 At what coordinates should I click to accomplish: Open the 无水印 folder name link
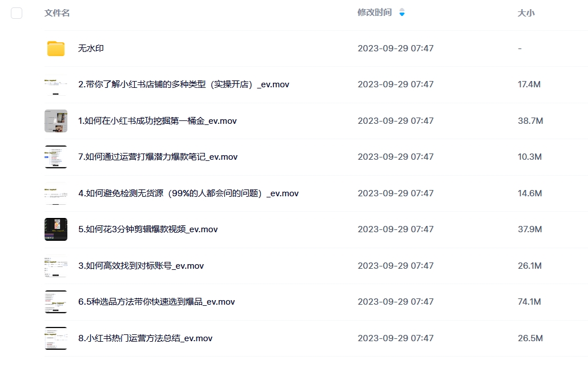[91, 48]
